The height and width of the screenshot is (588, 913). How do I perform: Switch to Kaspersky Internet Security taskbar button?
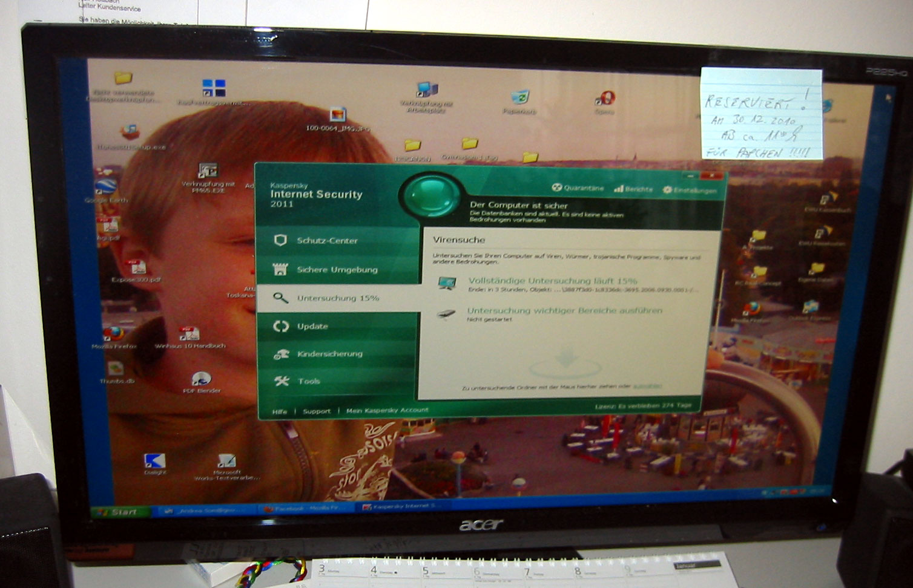click(x=404, y=506)
